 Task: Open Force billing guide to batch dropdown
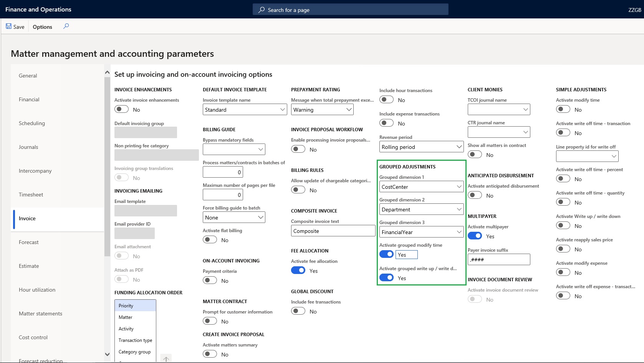click(261, 217)
